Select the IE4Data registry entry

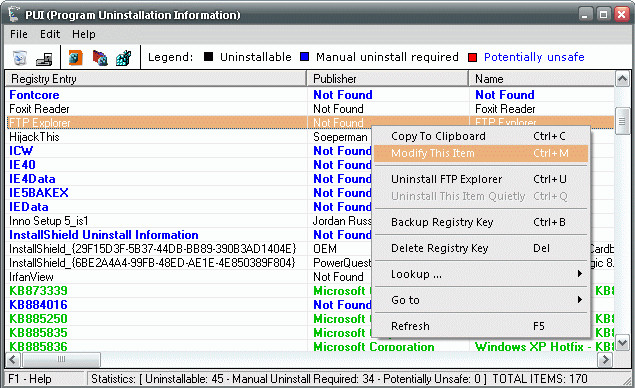(32, 179)
